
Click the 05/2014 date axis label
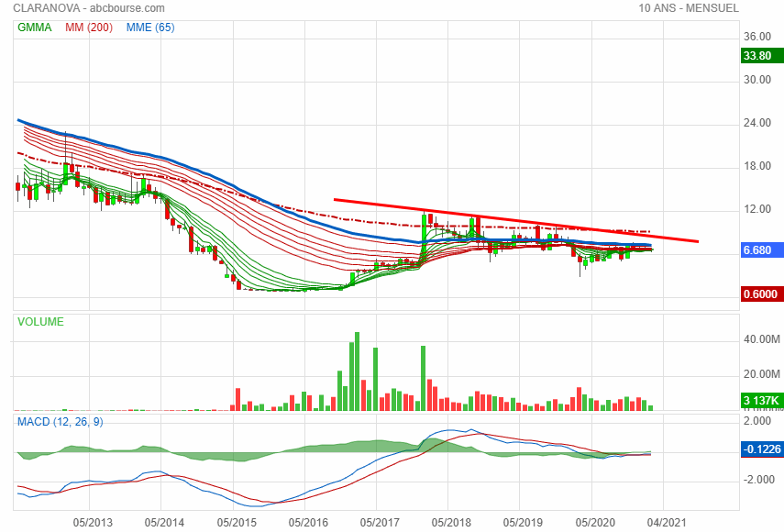(164, 523)
